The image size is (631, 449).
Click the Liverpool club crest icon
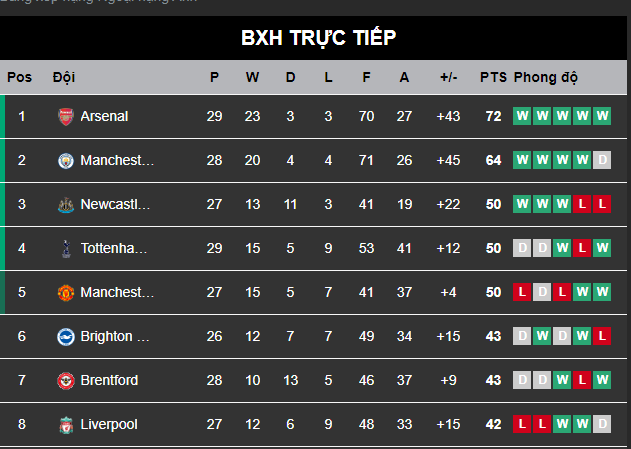66,425
